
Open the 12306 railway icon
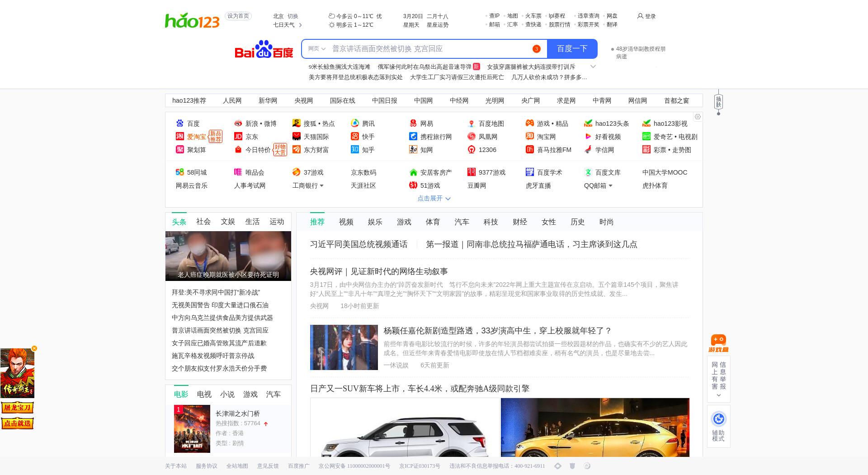pyautogui.click(x=472, y=150)
